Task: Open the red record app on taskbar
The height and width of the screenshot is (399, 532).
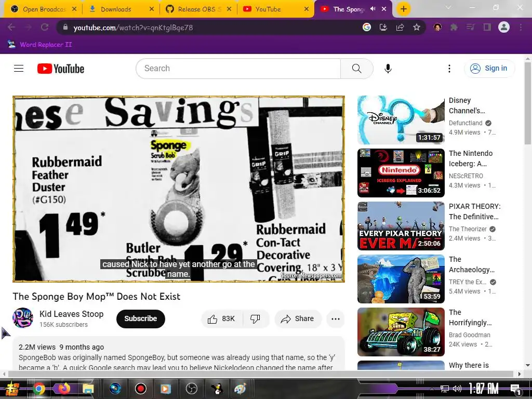Action: click(x=140, y=389)
